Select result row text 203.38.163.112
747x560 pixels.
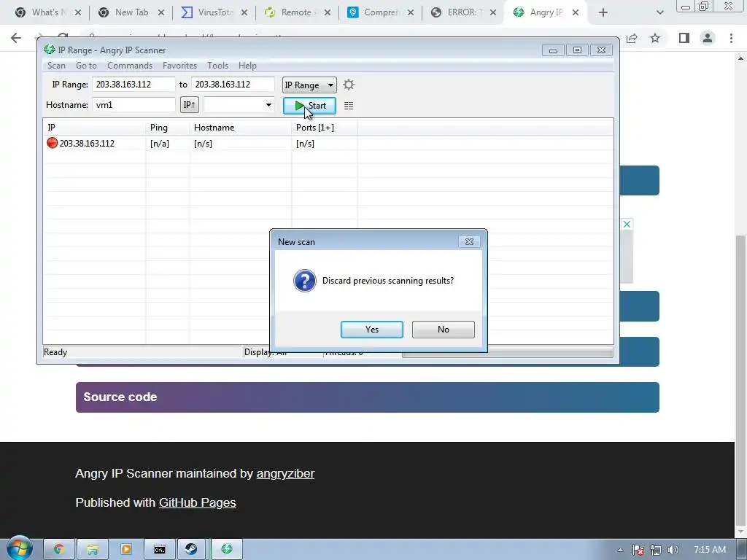[x=87, y=144]
